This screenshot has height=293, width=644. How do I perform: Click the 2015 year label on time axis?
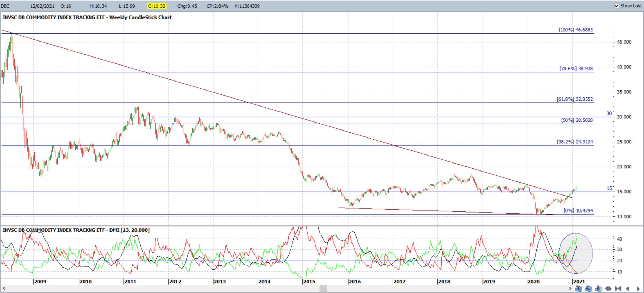[309, 282]
